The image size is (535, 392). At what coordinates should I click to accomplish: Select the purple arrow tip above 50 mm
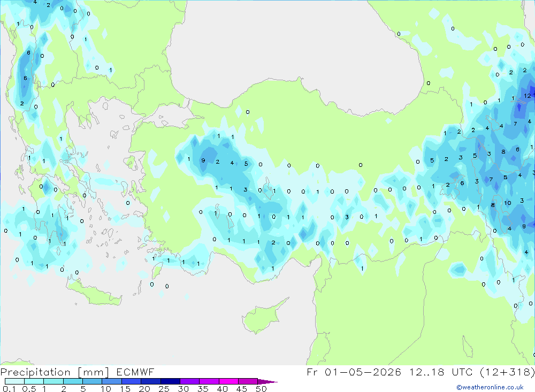click(x=267, y=381)
